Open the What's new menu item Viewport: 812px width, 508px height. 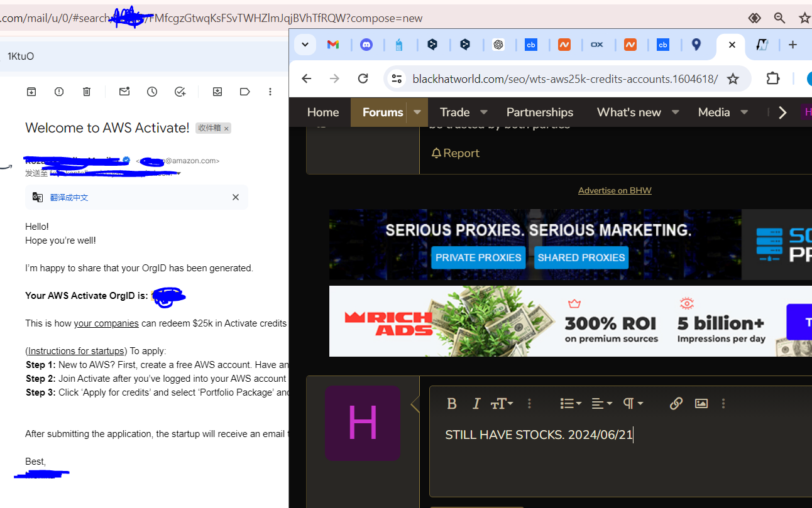coord(629,112)
